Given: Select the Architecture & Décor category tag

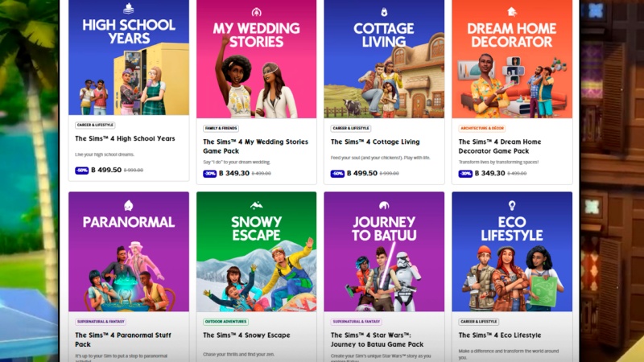Looking at the screenshot, I should pyautogui.click(x=481, y=129).
